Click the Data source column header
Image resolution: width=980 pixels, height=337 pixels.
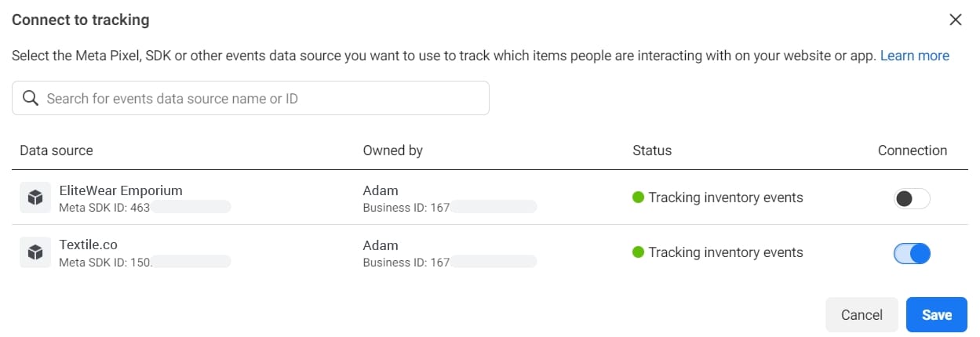click(x=56, y=150)
